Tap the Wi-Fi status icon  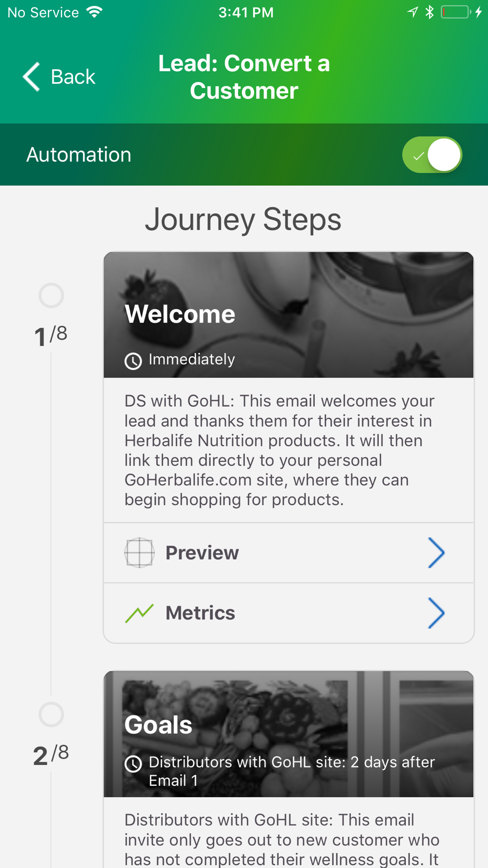95,12
